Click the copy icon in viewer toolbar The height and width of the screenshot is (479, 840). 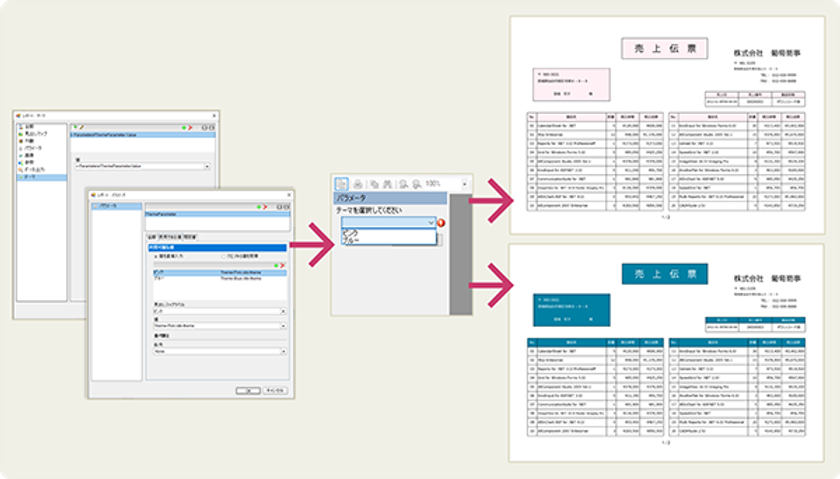click(374, 184)
